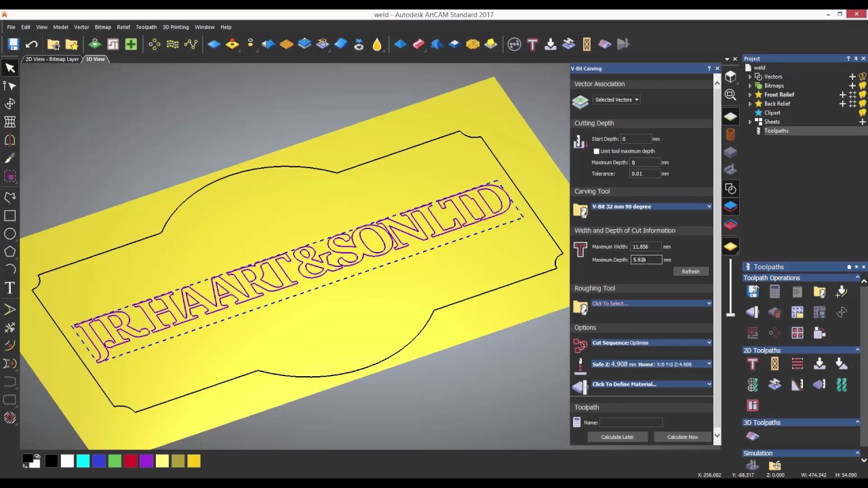Enable Limit tool maximum depth checkbox
Image resolution: width=868 pixels, height=488 pixels.
point(597,151)
